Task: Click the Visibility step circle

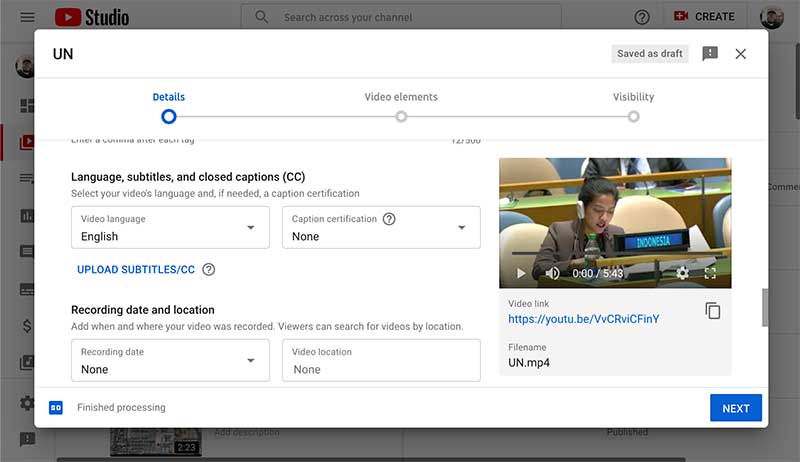Action: (633, 117)
